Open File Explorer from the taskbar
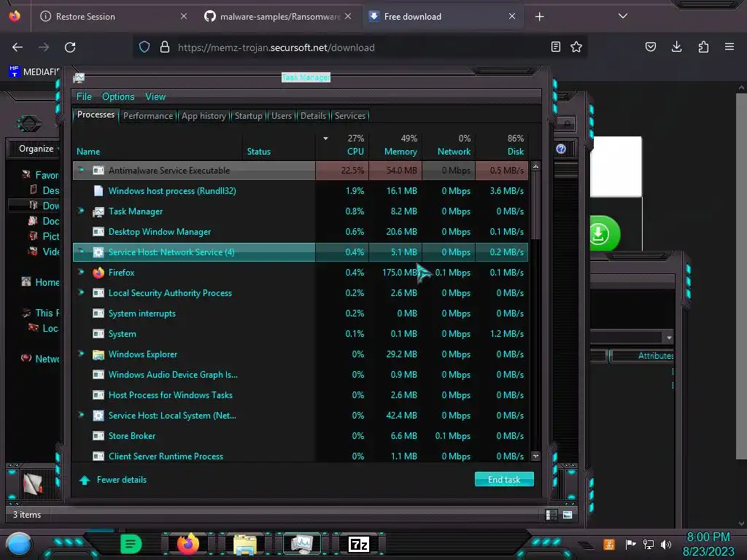Screen dimensions: 747x560 coord(245,544)
